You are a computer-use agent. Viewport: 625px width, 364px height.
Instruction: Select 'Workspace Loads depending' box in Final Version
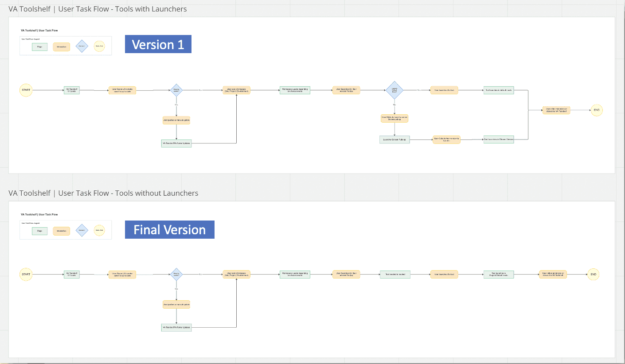pos(295,275)
